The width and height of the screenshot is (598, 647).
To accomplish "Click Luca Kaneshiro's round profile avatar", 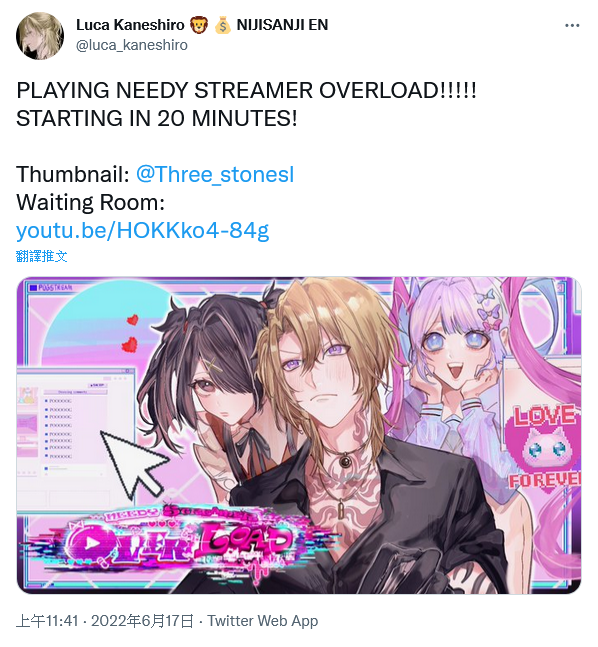I will (x=40, y=36).
